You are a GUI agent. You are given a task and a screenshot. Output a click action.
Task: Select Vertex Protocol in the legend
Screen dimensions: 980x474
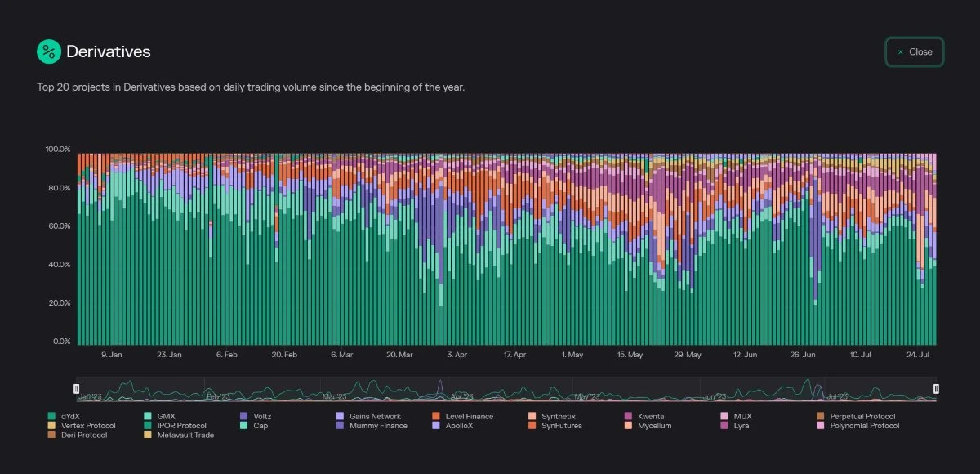[x=88, y=426]
